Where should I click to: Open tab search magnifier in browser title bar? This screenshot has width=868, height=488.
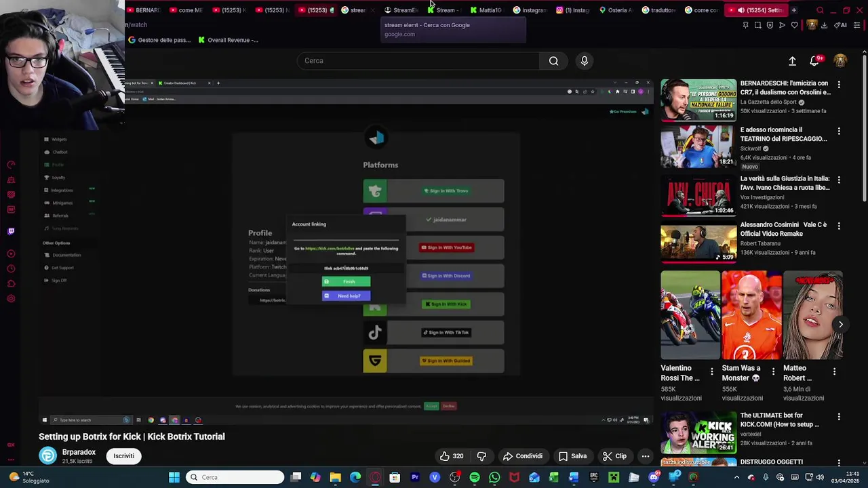(820, 10)
